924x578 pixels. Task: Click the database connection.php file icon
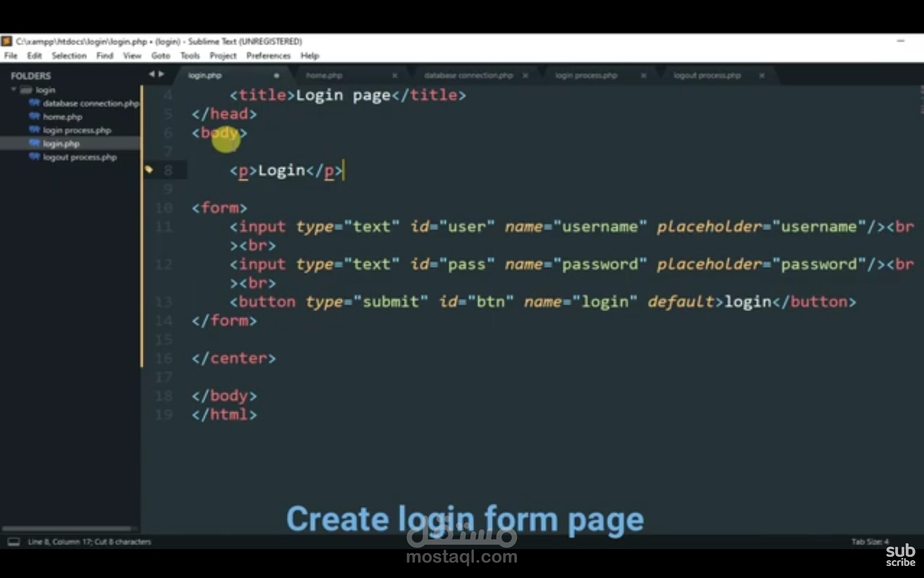34,103
